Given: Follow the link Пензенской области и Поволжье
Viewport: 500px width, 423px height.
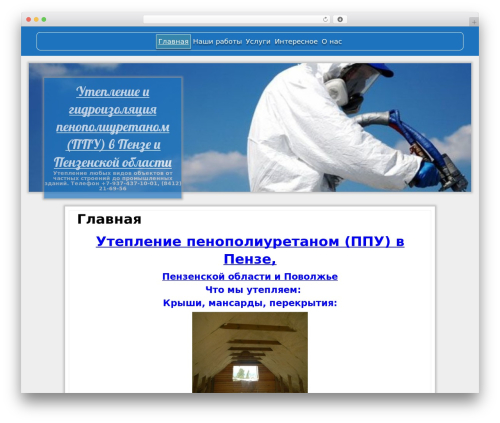Looking at the screenshot, I should [x=250, y=276].
